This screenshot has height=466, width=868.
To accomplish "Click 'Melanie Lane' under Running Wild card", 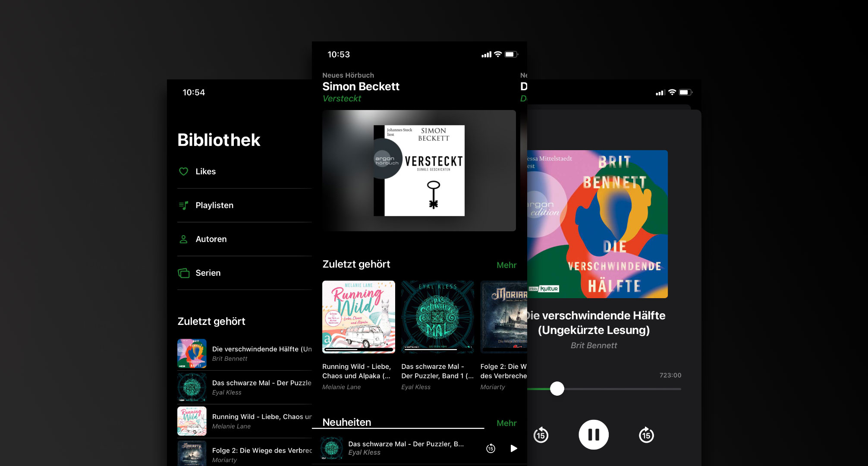I will point(341,387).
